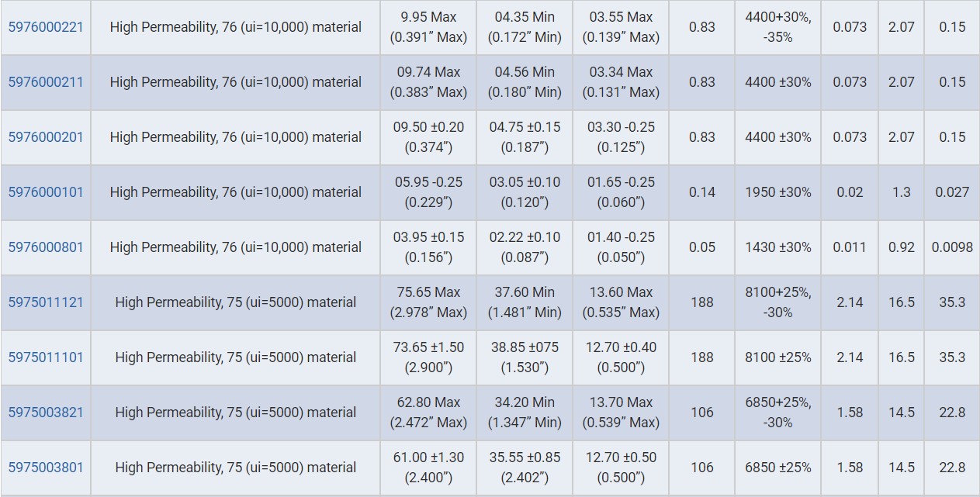Select the 4400+30%, -35% tolerance cell
Image resolution: width=980 pixels, height=497 pixels.
(x=777, y=27)
